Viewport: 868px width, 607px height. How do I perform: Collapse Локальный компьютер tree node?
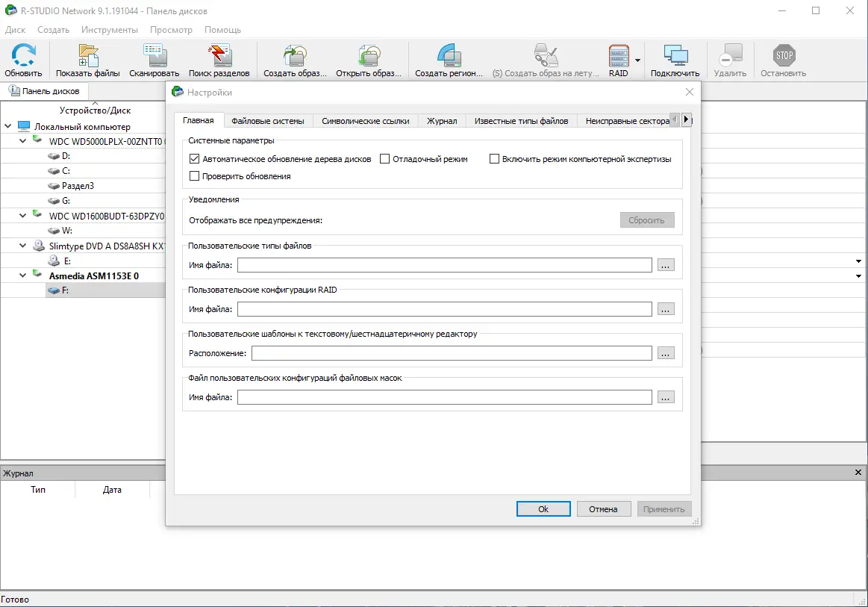[7, 126]
